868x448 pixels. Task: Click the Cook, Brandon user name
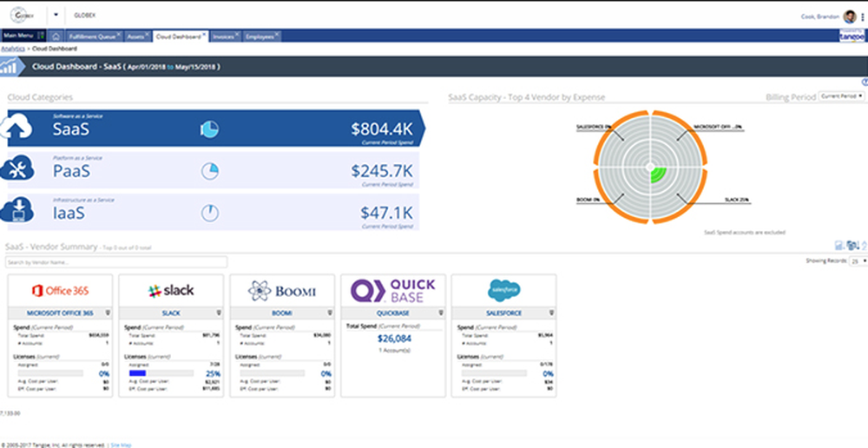pyautogui.click(x=820, y=16)
